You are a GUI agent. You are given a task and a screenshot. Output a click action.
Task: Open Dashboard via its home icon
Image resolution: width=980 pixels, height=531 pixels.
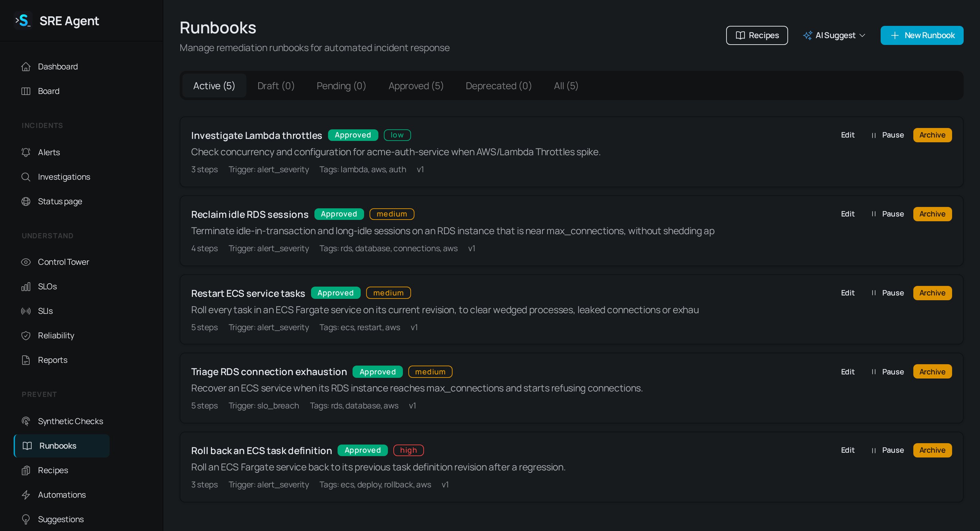[26, 67]
